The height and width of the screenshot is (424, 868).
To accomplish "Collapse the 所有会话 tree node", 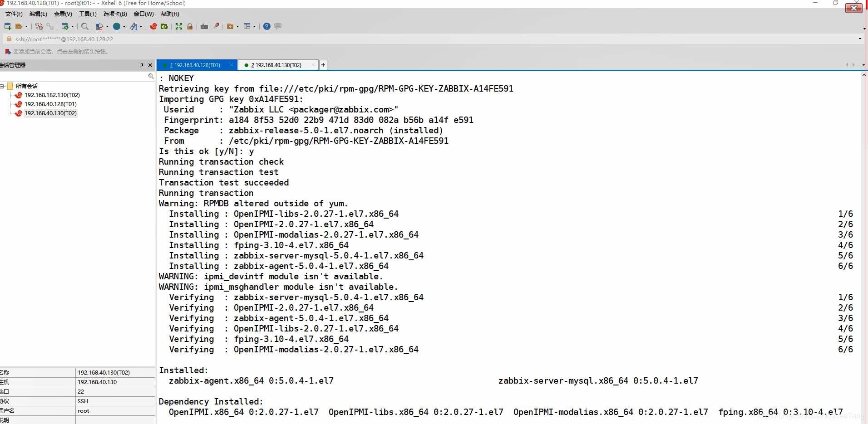I will 3,86.
